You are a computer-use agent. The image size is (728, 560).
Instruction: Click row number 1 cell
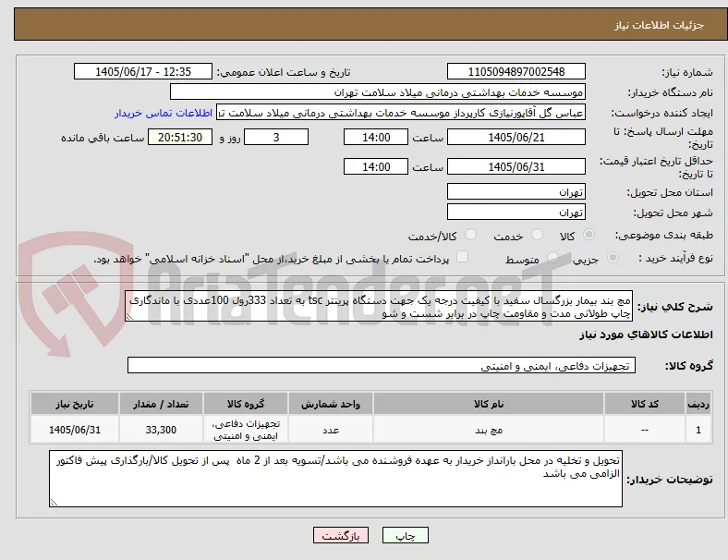pos(698,430)
